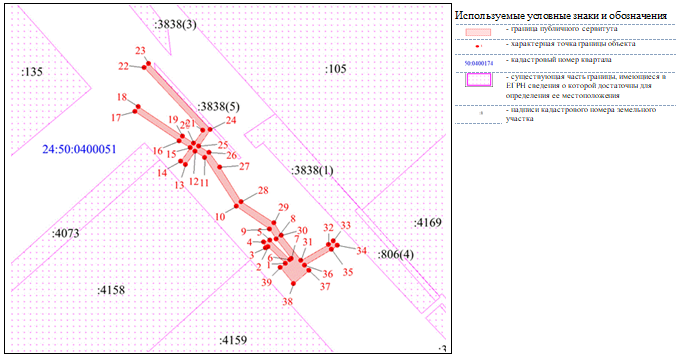Click parcel label ':4158'
The height and width of the screenshot is (362, 676).
pyautogui.click(x=111, y=290)
